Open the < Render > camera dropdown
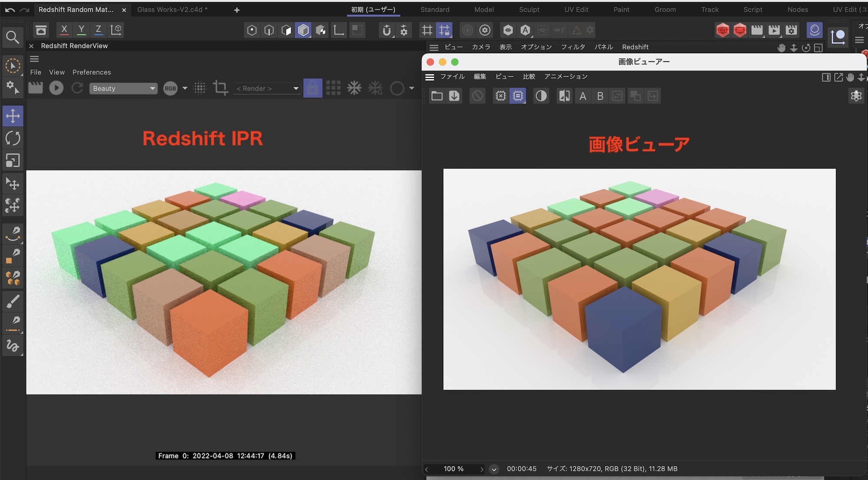This screenshot has height=480, width=868. click(x=267, y=88)
